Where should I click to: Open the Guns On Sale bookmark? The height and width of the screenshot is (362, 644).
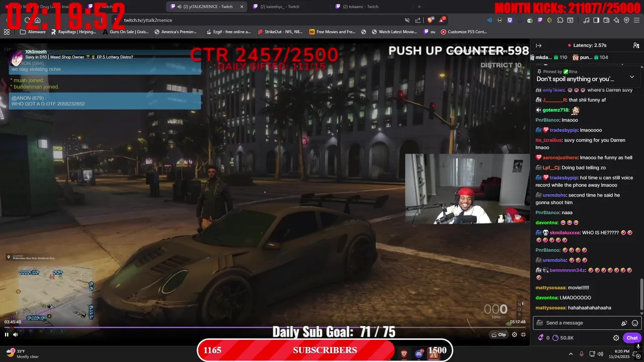(x=125, y=32)
